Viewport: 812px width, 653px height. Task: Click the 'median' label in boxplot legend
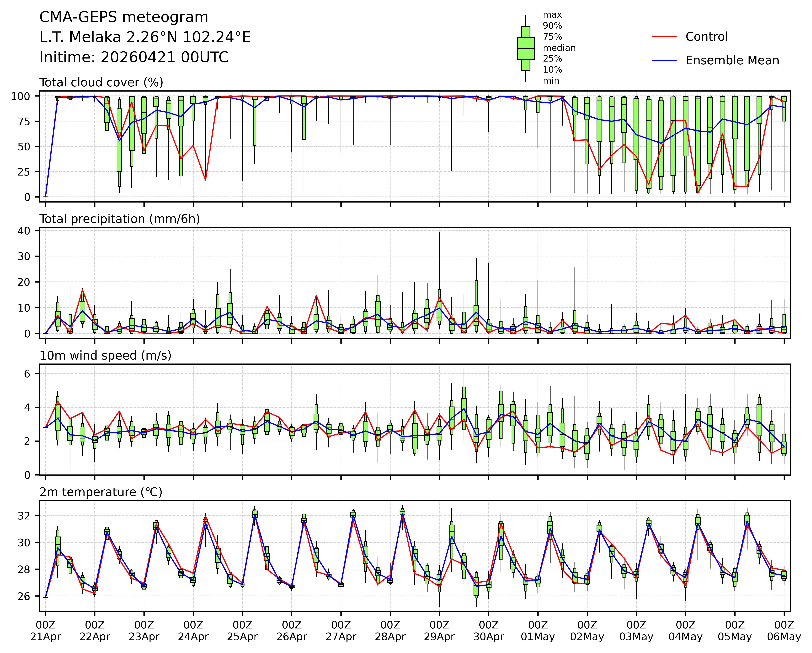(x=559, y=48)
